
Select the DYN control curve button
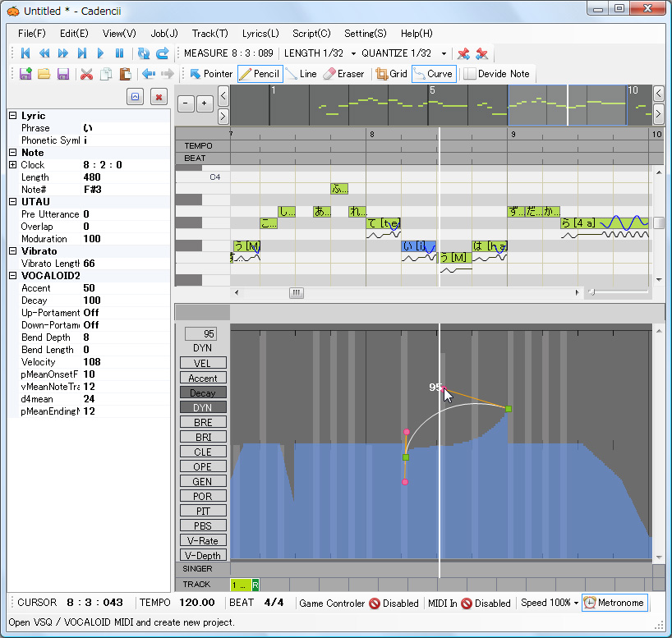202,406
